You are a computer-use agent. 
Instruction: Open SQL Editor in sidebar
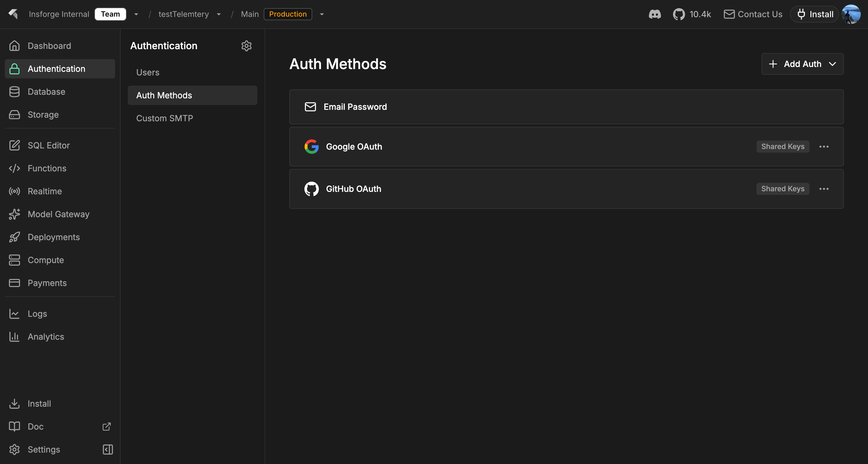(60, 145)
